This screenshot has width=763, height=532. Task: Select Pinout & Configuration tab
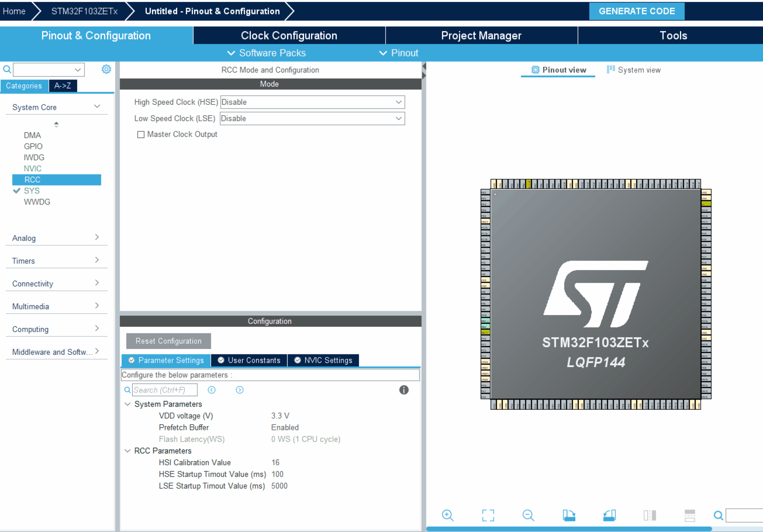pos(96,35)
